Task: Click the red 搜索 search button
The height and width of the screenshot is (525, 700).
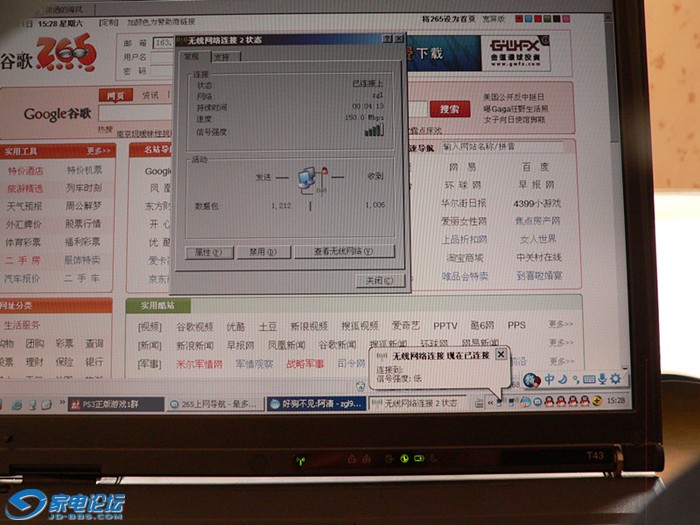Action: tap(450, 109)
